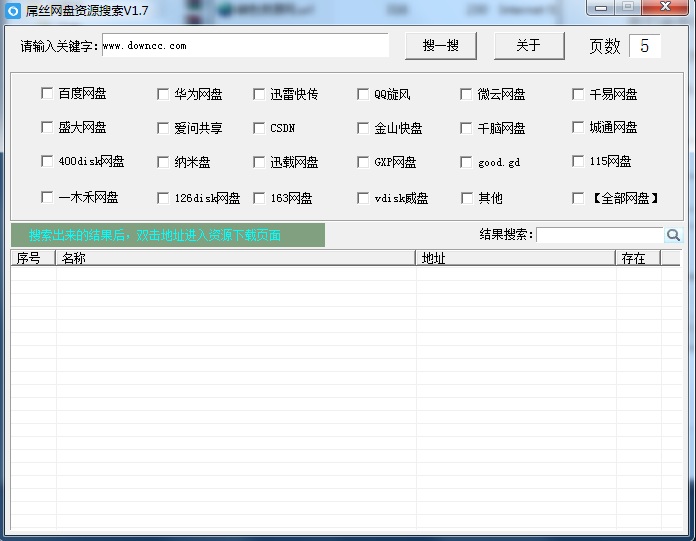Screen dimensions: 696x541
Task: Enable the 126disk网盘 checkbox
Action: tap(163, 198)
